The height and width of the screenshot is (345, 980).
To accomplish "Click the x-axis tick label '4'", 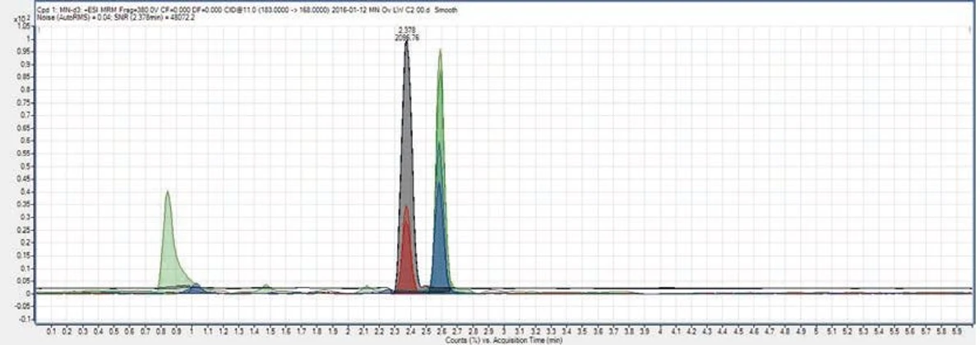I will click(x=660, y=332).
